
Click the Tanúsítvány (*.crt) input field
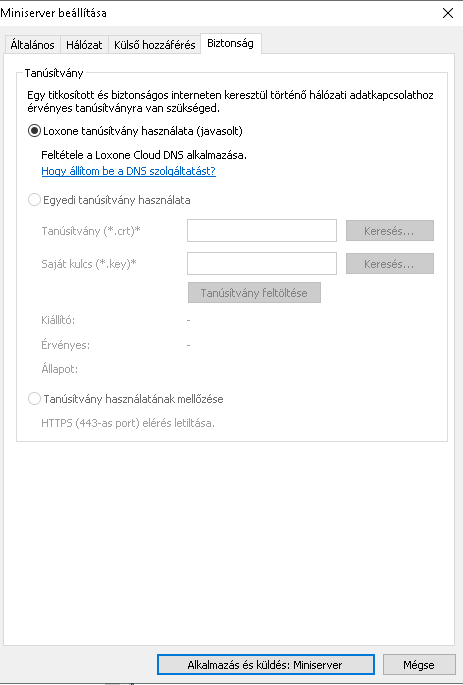click(262, 231)
